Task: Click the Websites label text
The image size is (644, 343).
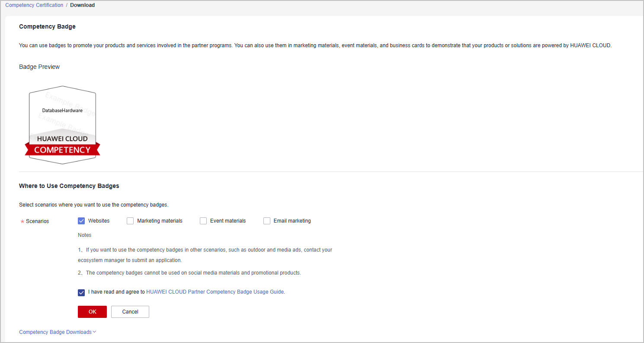Action: (x=99, y=221)
